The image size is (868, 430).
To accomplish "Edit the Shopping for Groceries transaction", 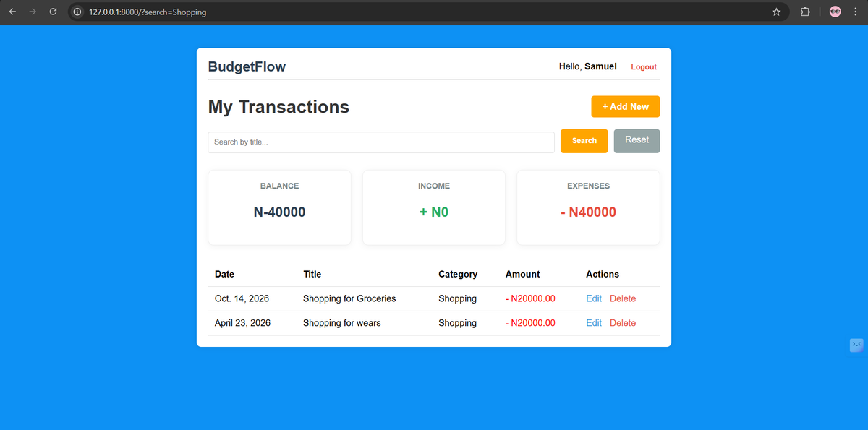I will coord(593,298).
